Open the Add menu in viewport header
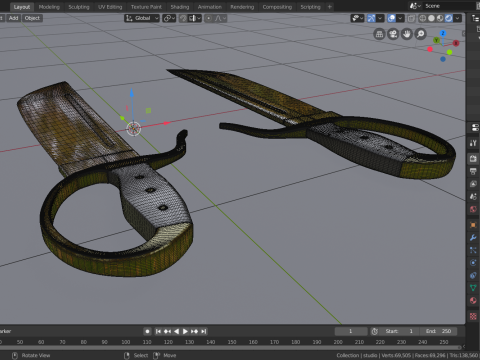Viewport: 480px width, 360px height. pyautogui.click(x=13, y=18)
